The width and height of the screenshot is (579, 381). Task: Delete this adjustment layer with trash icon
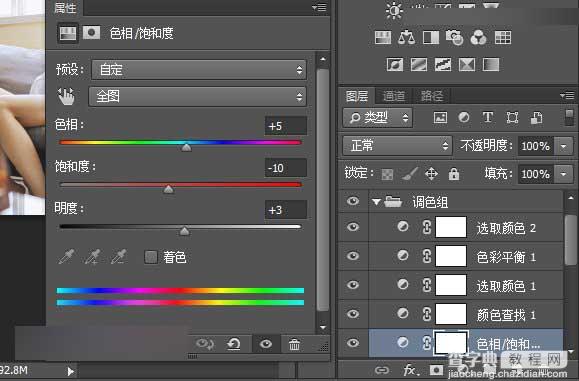point(294,344)
